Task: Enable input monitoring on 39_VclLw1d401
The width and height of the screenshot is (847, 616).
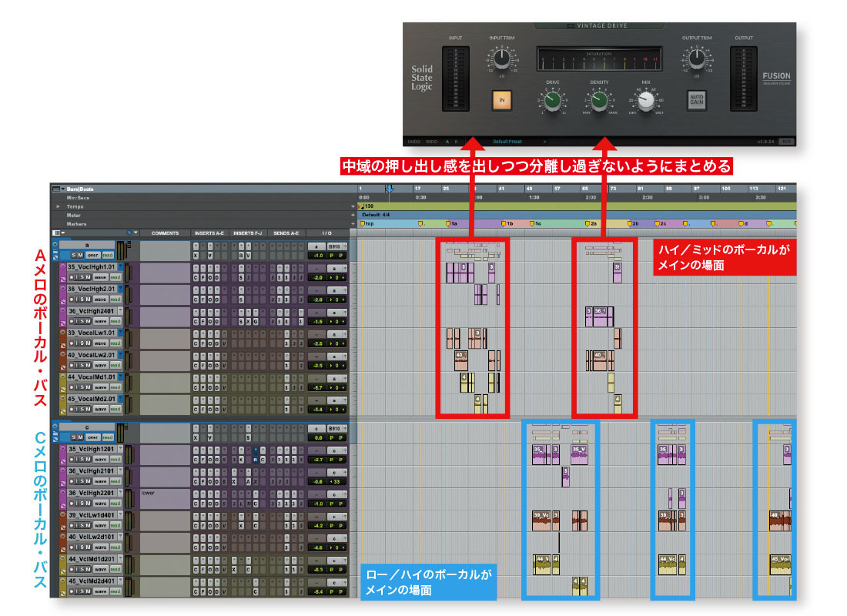Action: point(76,525)
